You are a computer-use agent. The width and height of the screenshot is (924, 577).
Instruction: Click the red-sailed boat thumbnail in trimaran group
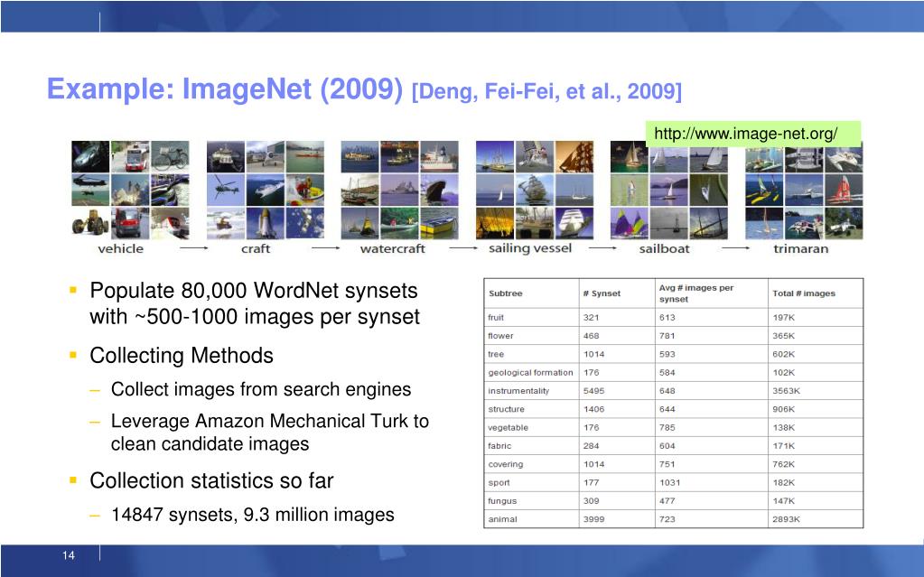844,190
